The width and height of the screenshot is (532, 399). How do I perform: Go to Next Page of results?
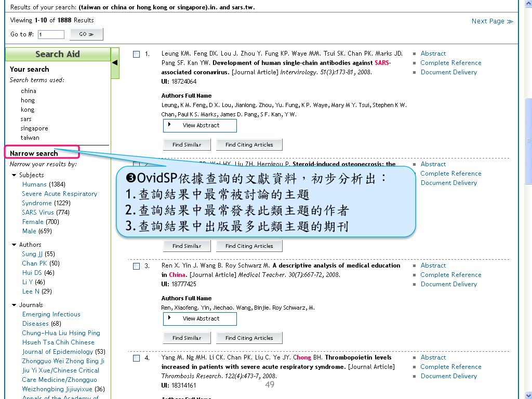492,21
